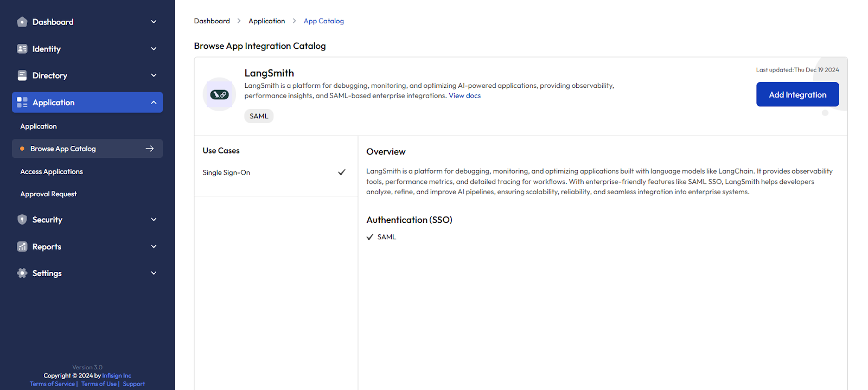Image resolution: width=868 pixels, height=390 pixels.
Task: Open Terms of Service footer link
Action: pyautogui.click(x=52, y=384)
